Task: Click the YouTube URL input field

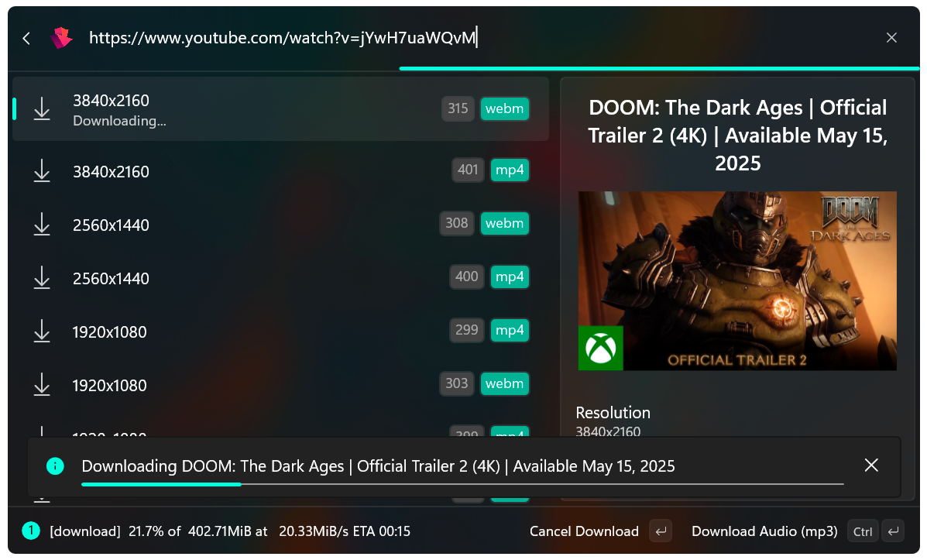Action: click(283, 38)
